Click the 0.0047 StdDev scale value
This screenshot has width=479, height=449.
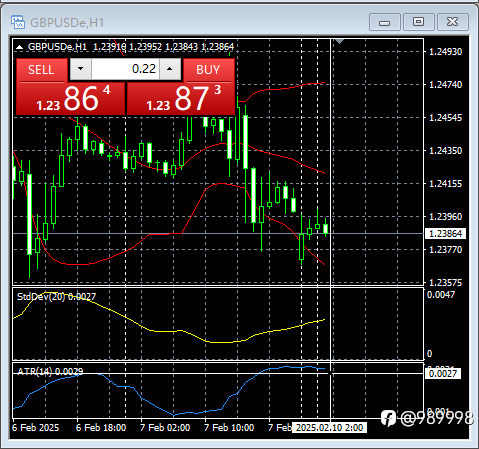tap(441, 295)
